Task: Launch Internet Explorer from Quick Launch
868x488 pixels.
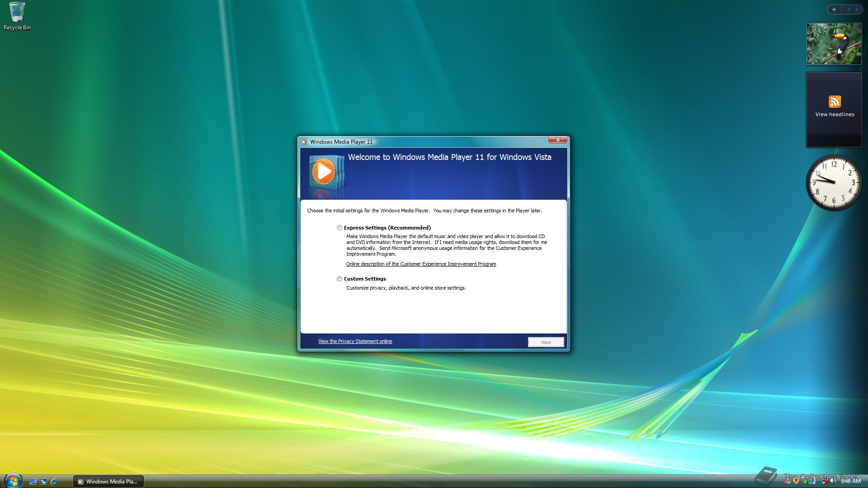Action: [54, 482]
